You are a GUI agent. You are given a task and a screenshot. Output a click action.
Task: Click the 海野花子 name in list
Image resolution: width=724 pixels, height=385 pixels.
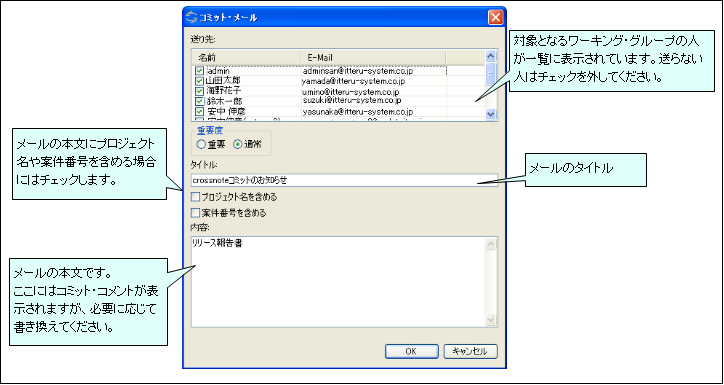[x=223, y=90]
